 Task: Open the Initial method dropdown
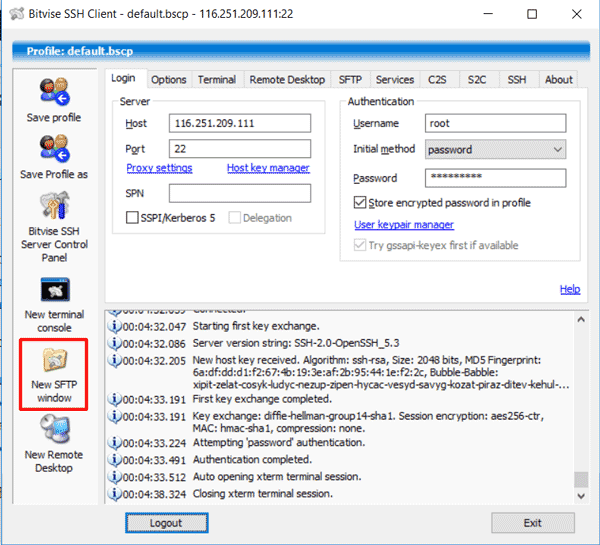pyautogui.click(x=495, y=149)
